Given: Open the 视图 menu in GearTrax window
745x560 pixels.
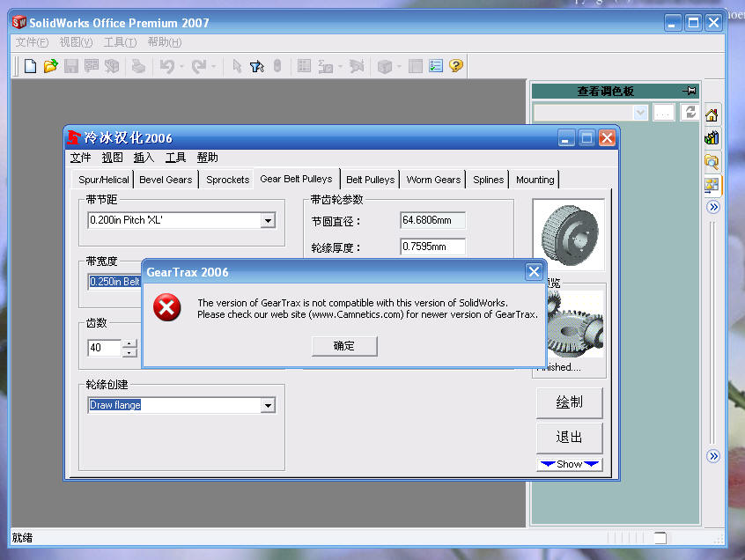Looking at the screenshot, I should [x=112, y=158].
